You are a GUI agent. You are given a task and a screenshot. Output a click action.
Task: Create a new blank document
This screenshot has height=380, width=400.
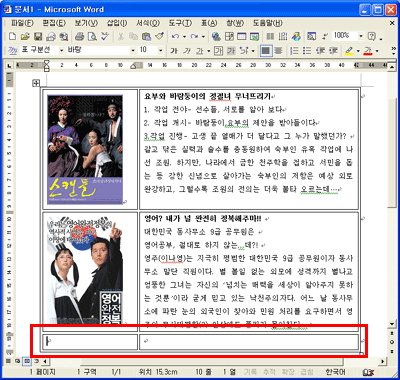coord(12,36)
